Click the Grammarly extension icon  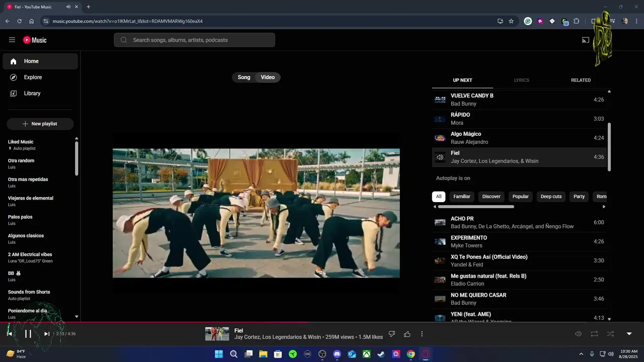528,21
